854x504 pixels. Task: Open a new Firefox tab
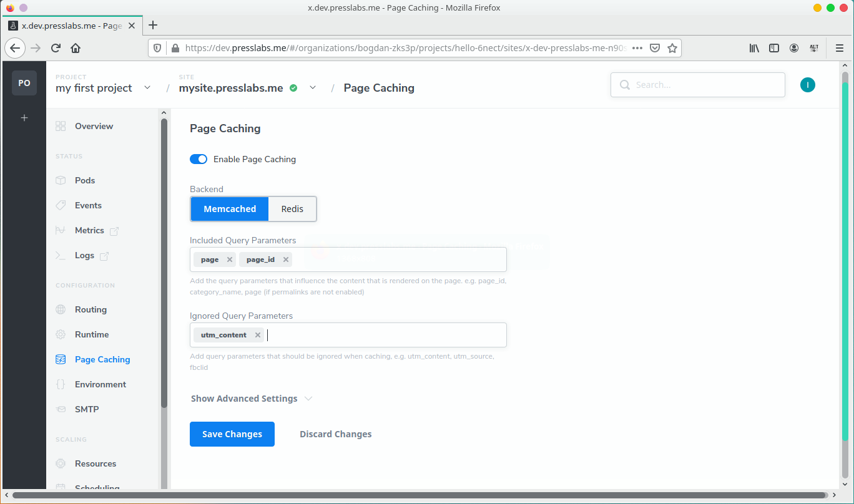[x=153, y=25]
